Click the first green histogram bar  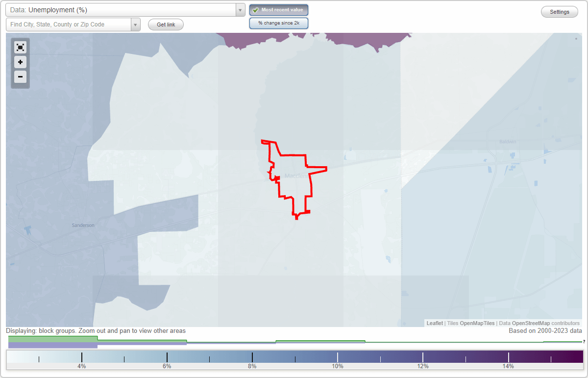(x=53, y=339)
